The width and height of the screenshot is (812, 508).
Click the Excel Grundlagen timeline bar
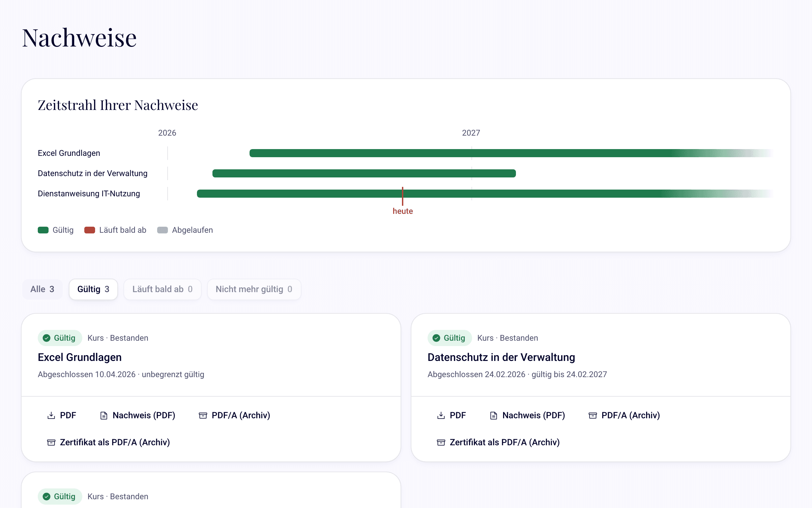[x=511, y=153]
